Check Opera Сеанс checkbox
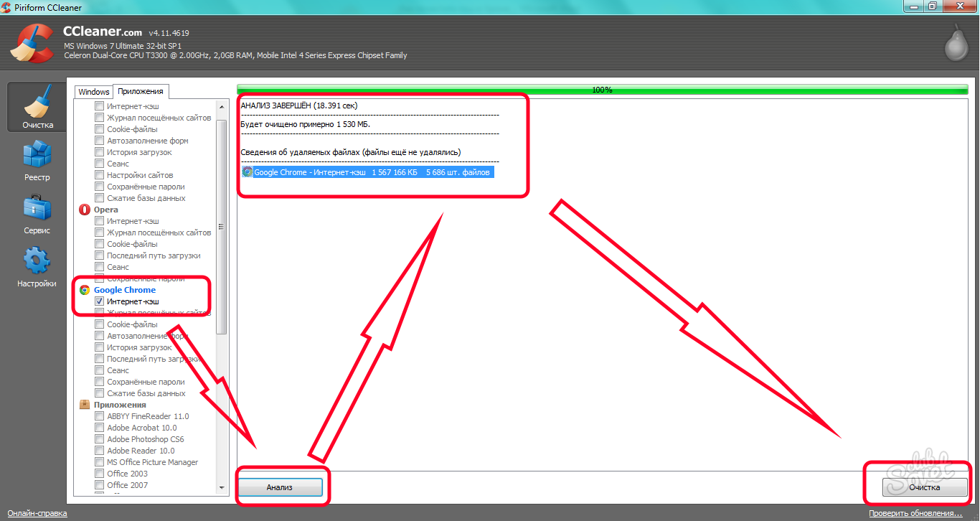 pyautogui.click(x=100, y=267)
